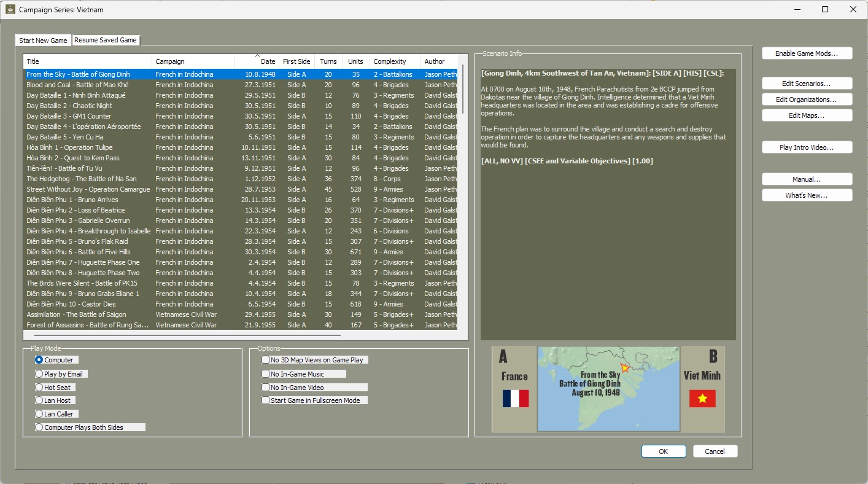The height and width of the screenshot is (484, 868).
Task: Click the Campaign Series app icon in title bar
Action: coord(10,9)
